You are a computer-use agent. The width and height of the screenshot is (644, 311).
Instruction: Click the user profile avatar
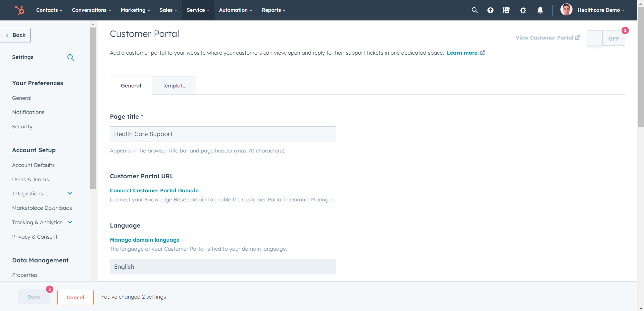[566, 9]
